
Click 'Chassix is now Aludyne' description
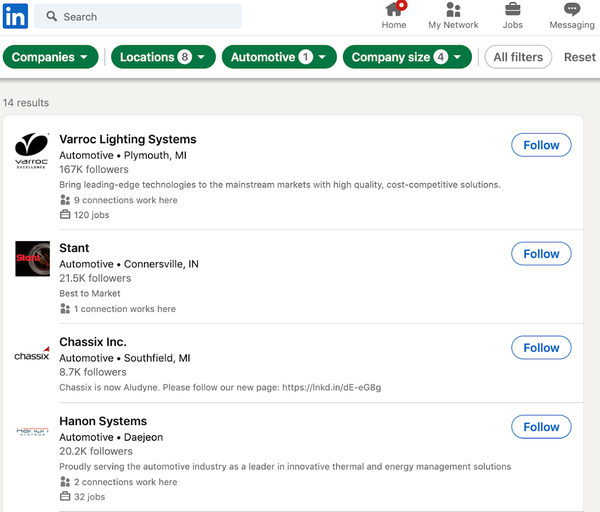220,387
